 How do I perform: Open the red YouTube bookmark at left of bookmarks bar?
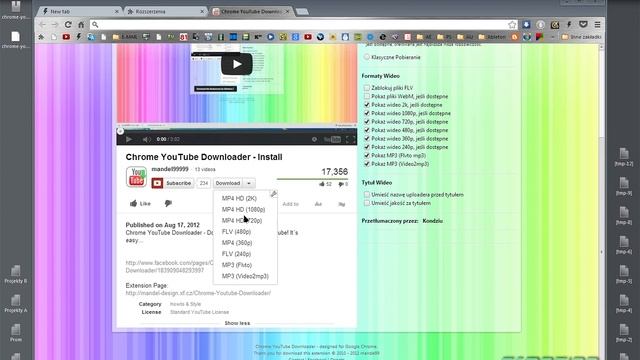tap(66, 37)
